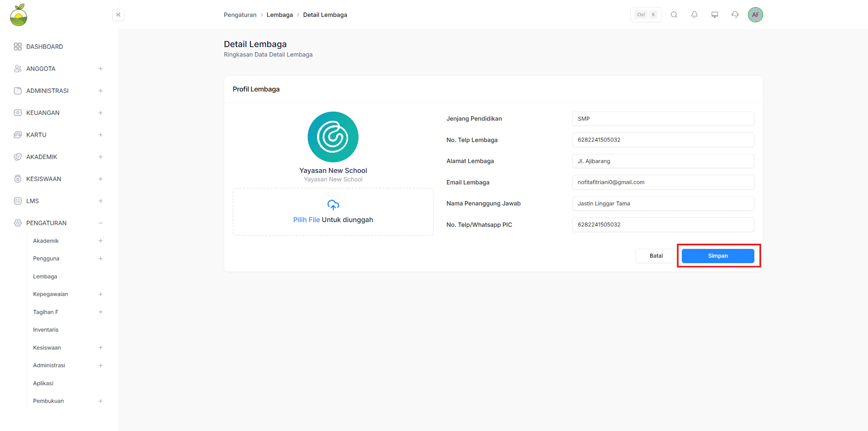Open the Lembaga submenu item
The width and height of the screenshot is (868, 431).
[x=45, y=277]
